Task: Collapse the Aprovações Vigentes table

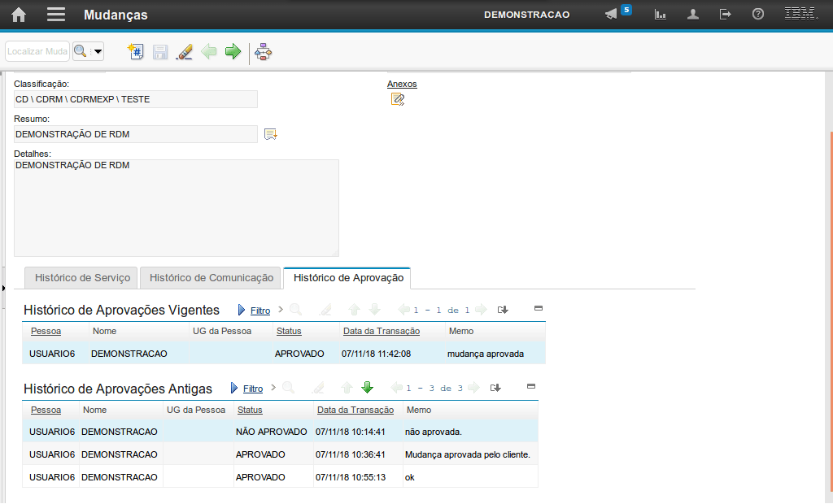Action: point(539,308)
